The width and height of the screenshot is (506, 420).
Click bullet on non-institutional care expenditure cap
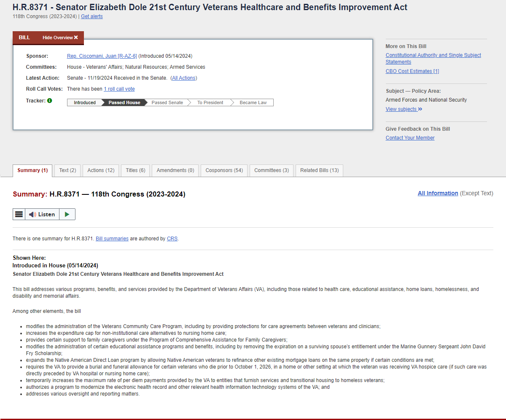click(126, 333)
